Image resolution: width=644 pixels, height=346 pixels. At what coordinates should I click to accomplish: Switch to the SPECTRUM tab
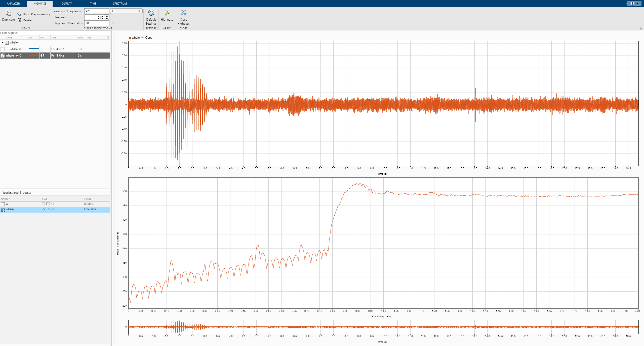coord(120,4)
